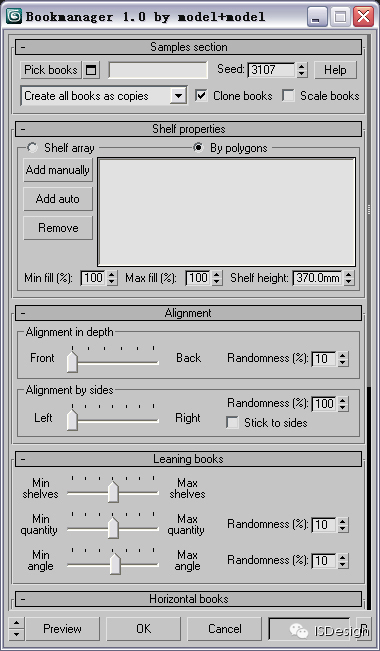Tick the Stick to sides checkbox
The image size is (380, 651).
point(232,423)
